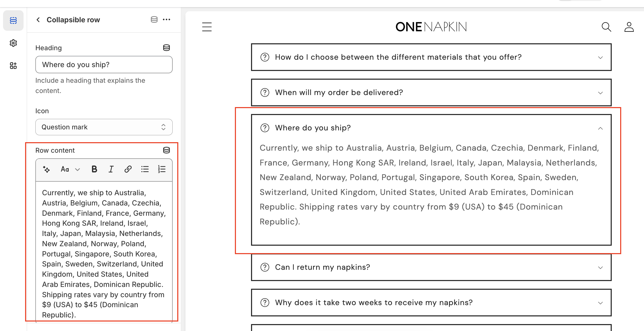Expand 'Can I return my napkins?' row
The image size is (644, 331).
(x=431, y=267)
